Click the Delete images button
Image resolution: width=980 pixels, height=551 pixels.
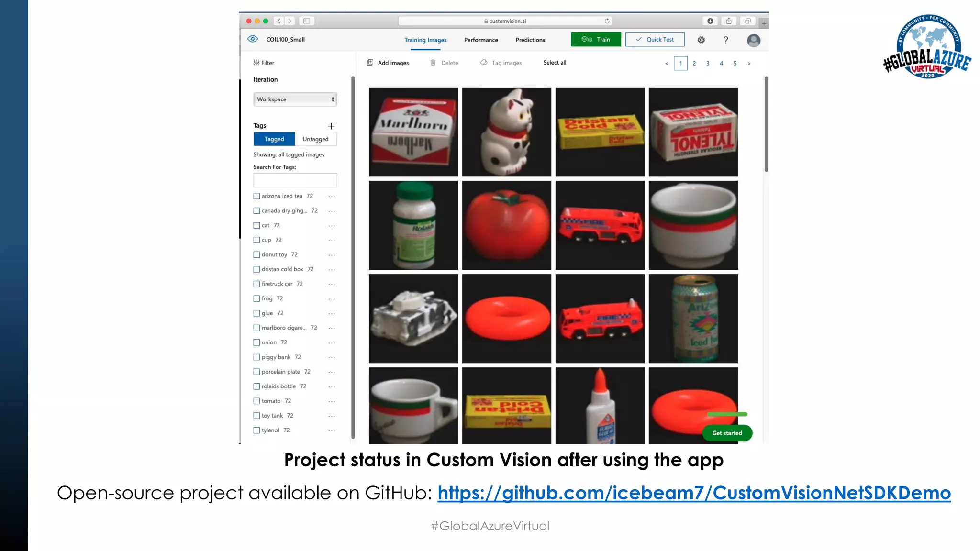click(x=445, y=63)
